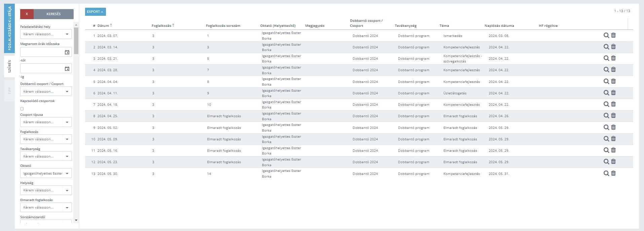This screenshot has height=231, width=644.
Task: Sort by Naplózás dátuma column header
Action: (499, 26)
